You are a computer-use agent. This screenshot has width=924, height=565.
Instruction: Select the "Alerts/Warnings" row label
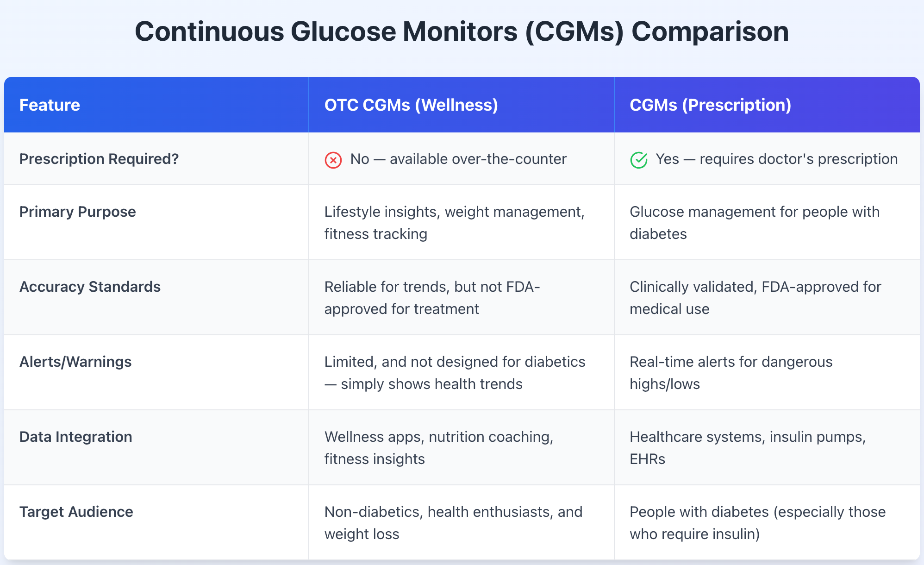75,362
